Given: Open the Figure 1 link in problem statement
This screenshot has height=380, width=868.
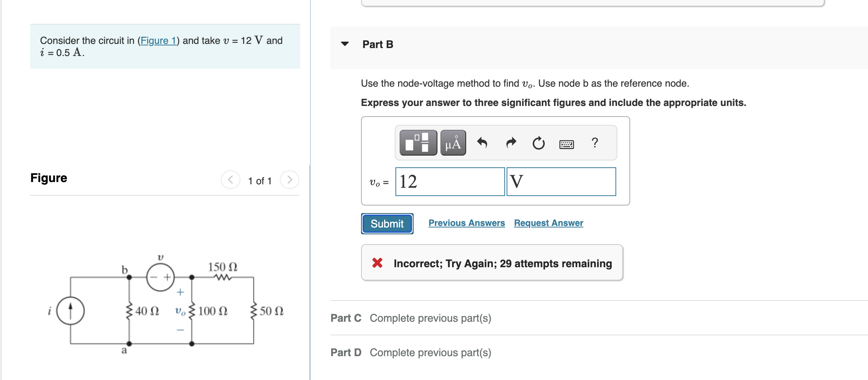Looking at the screenshot, I should (159, 41).
